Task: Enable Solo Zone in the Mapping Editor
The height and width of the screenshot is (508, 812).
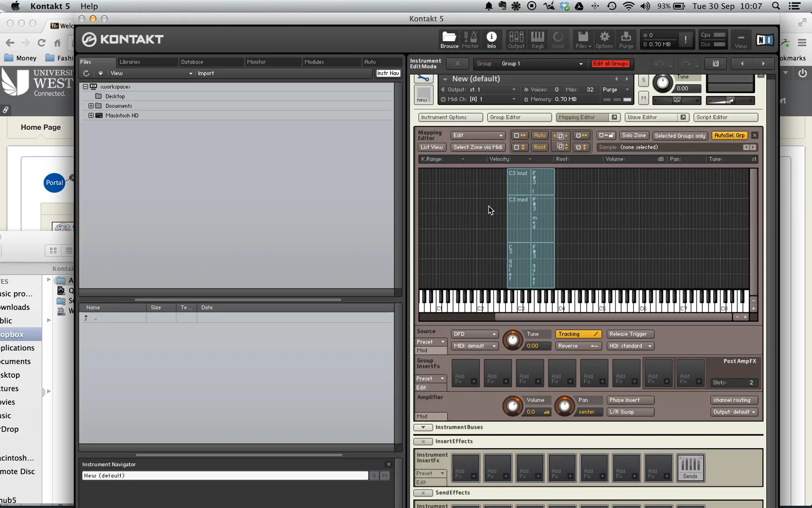Action: [633, 135]
